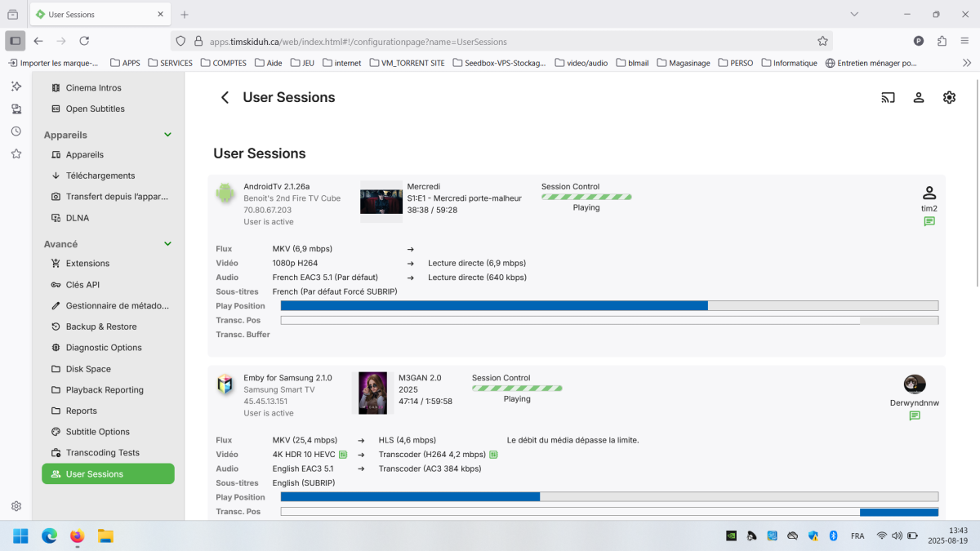Click the user profile icon in the header
The height and width of the screenshot is (551, 980).
tap(919, 97)
